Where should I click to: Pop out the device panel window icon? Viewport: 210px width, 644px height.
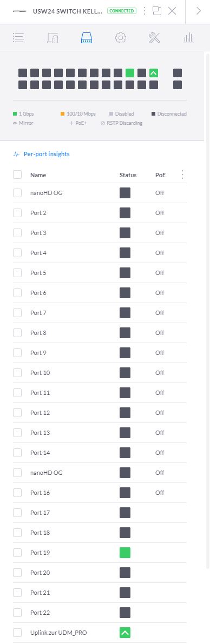click(157, 11)
